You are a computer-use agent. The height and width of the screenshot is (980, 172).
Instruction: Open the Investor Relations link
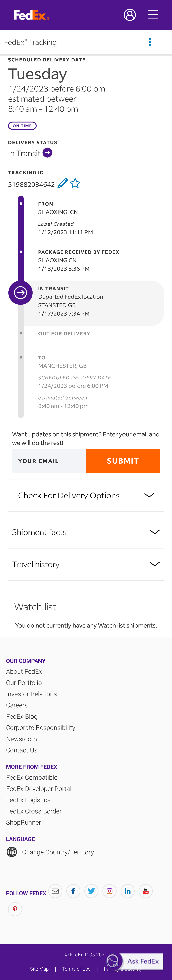[x=32, y=694]
